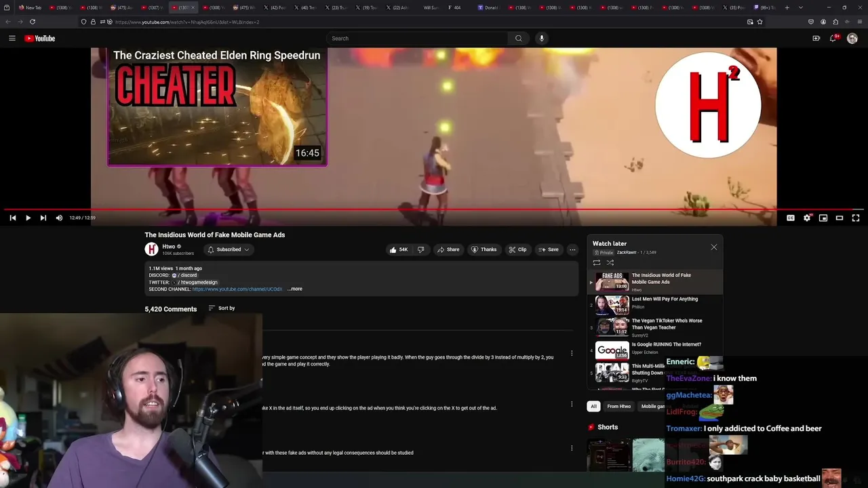The image size is (868, 488).
Task: Open the Subscribed notification dropdown
Action: [229, 249]
